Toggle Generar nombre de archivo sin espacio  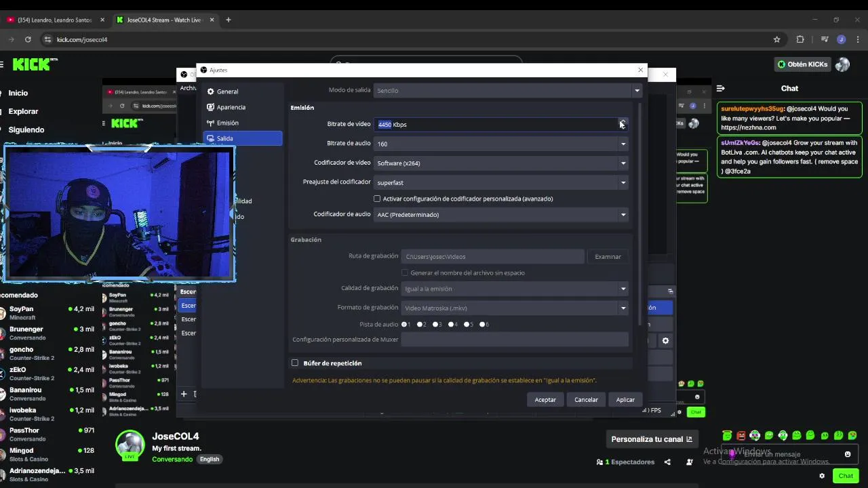[405, 272]
